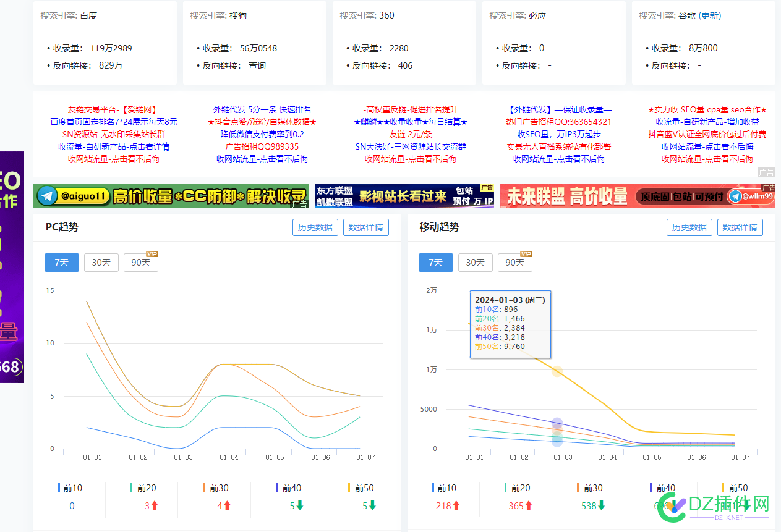Open 历史数据 in 移动趋势 panel
This screenshot has width=781, height=532.
(x=689, y=227)
